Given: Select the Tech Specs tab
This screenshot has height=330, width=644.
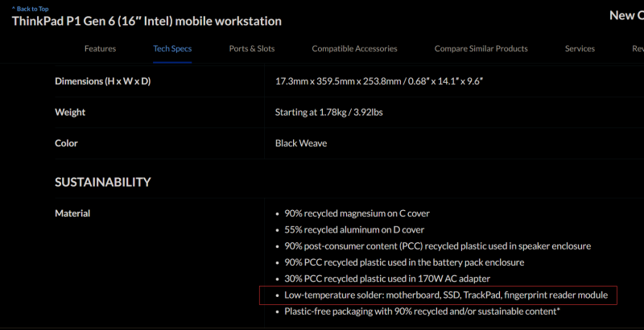Looking at the screenshot, I should pyautogui.click(x=172, y=48).
